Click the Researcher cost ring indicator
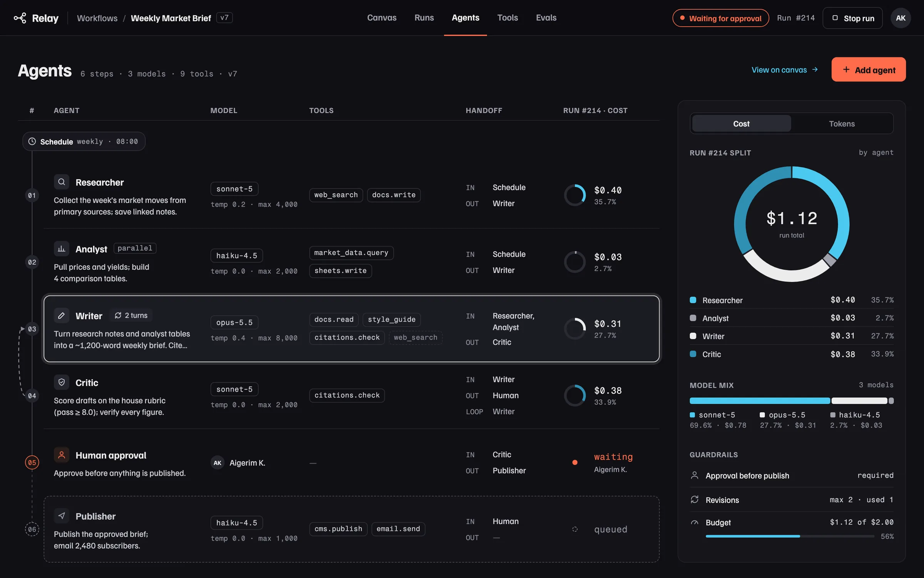924x578 pixels. click(575, 195)
